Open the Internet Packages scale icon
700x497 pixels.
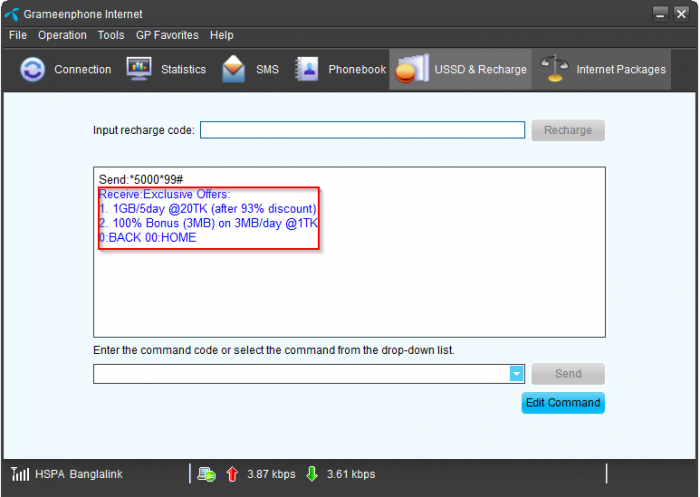554,68
